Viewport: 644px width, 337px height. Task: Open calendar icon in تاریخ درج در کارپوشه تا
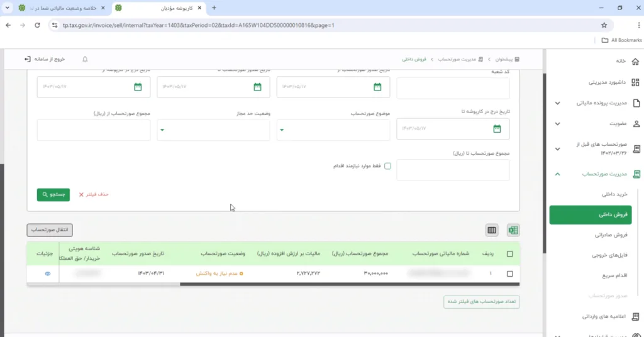pos(497,129)
